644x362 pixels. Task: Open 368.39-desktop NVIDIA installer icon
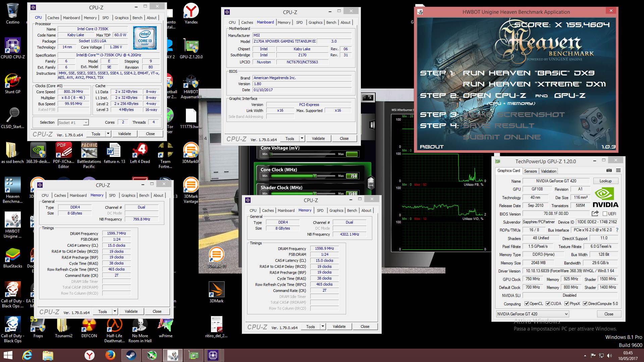tap(38, 153)
